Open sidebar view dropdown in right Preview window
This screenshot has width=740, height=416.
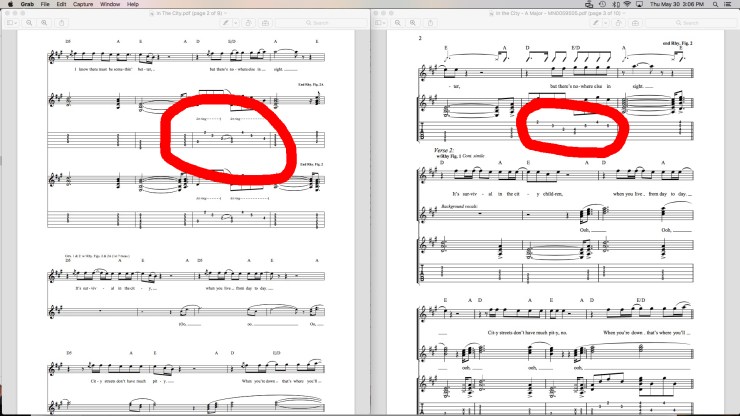pyautogui.click(x=381, y=23)
